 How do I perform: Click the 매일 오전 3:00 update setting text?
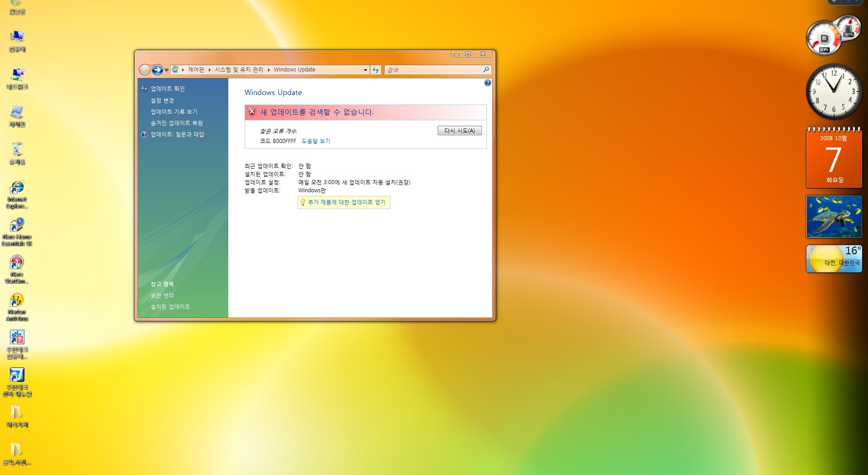pyautogui.click(x=354, y=182)
